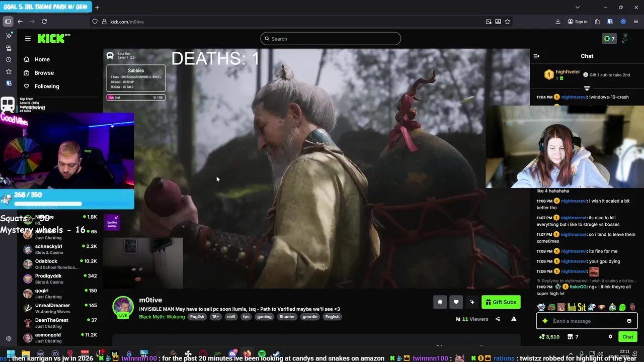Image resolution: width=644 pixels, height=362 pixels.
Task: Open the Kick hamburger menu
Action: click(28, 38)
